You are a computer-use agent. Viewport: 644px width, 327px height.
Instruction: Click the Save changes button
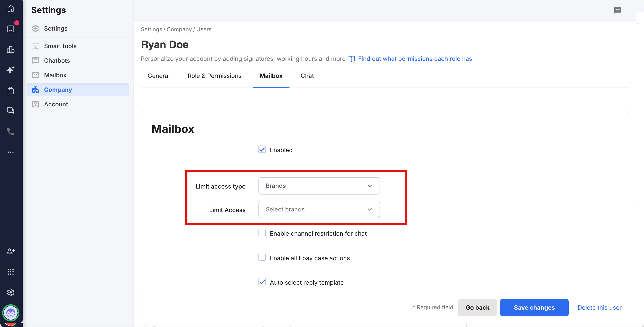[534, 307]
